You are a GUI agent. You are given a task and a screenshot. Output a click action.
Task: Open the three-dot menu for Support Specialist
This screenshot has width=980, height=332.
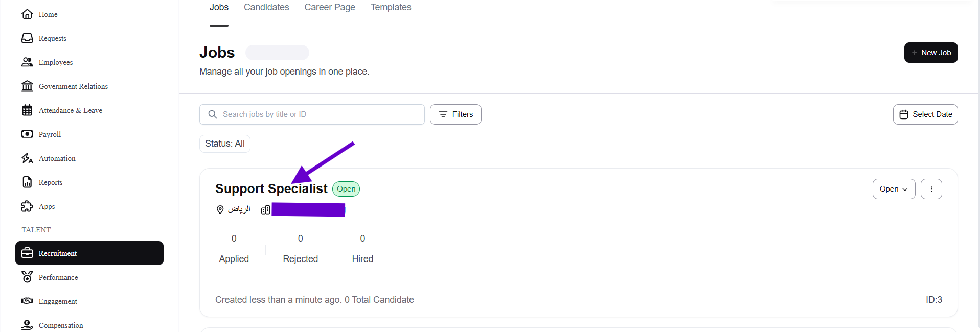click(x=931, y=189)
